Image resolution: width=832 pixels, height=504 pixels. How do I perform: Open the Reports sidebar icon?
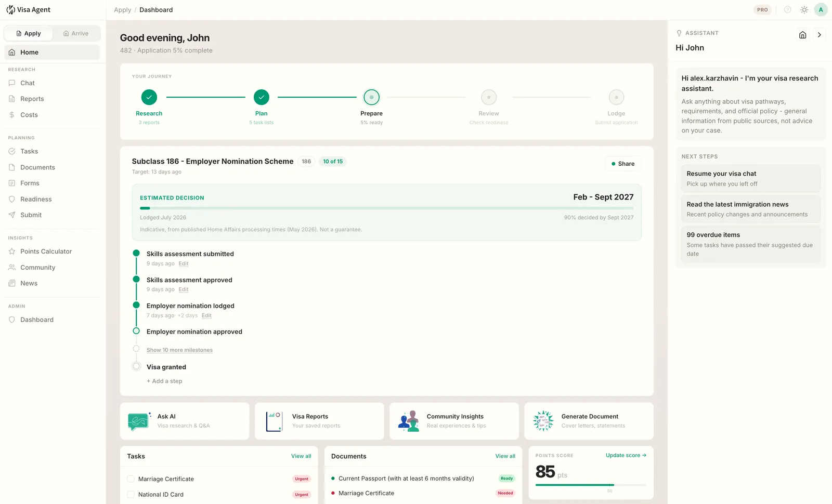(12, 99)
